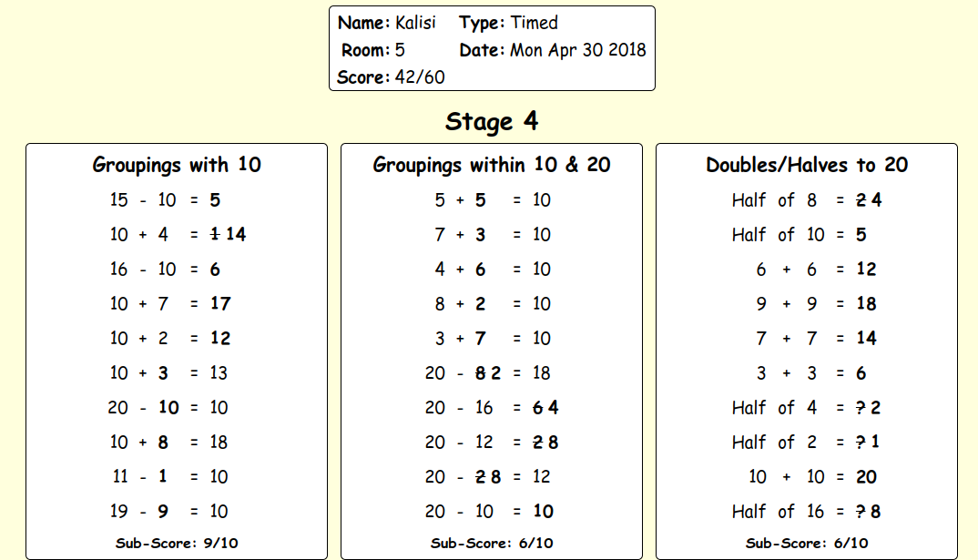Click the corrected answer 14 for 10 + 4
The image size is (978, 560).
(236, 235)
